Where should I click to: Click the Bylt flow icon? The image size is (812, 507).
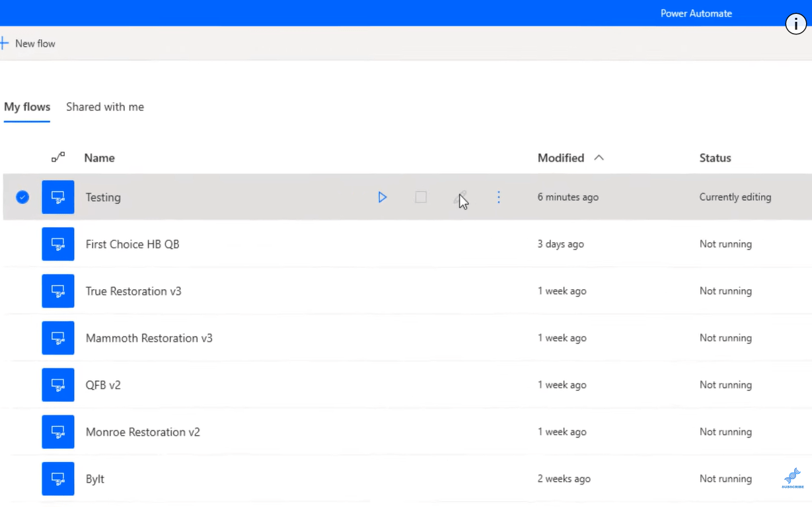pos(58,479)
